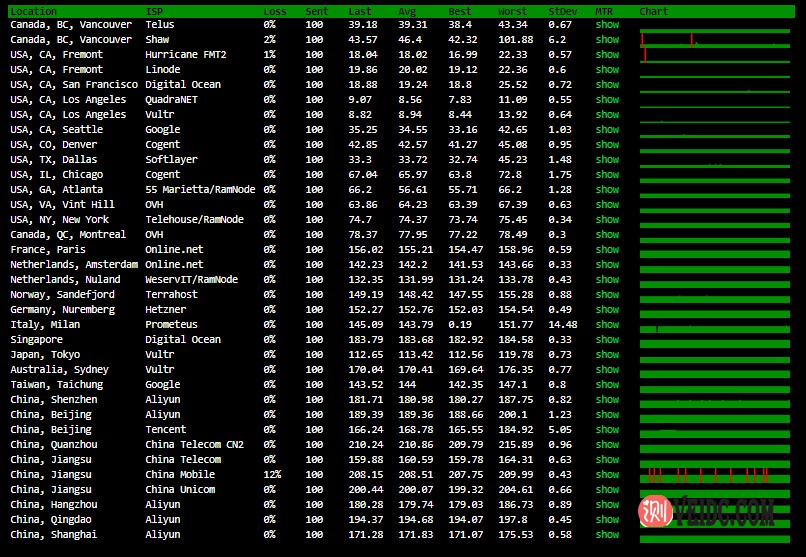Click show link for China Mobile Jiangsu
This screenshot has width=806, height=557.
(x=607, y=474)
